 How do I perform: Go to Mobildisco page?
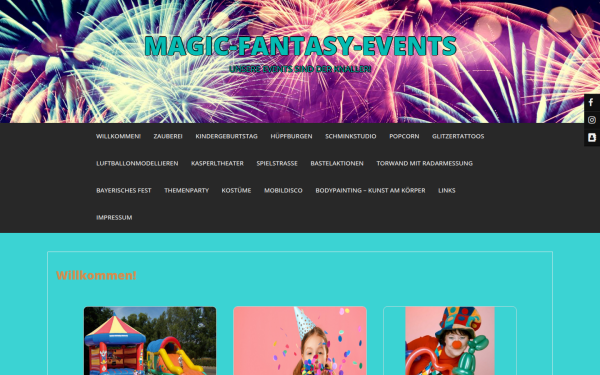click(283, 191)
